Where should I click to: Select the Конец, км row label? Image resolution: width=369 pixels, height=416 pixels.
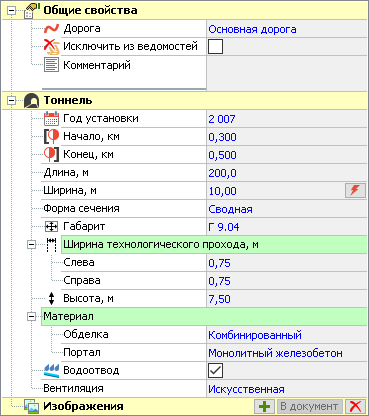88,155
